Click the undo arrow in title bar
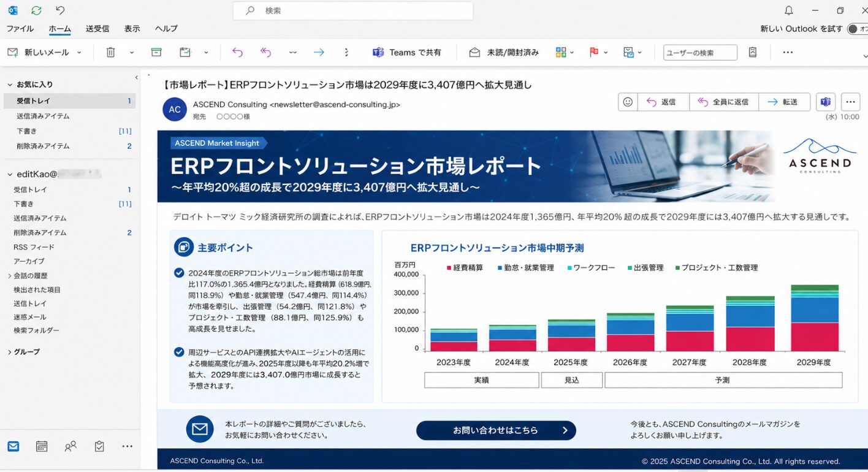Image resolution: width=868 pixels, height=472 pixels. click(x=60, y=10)
